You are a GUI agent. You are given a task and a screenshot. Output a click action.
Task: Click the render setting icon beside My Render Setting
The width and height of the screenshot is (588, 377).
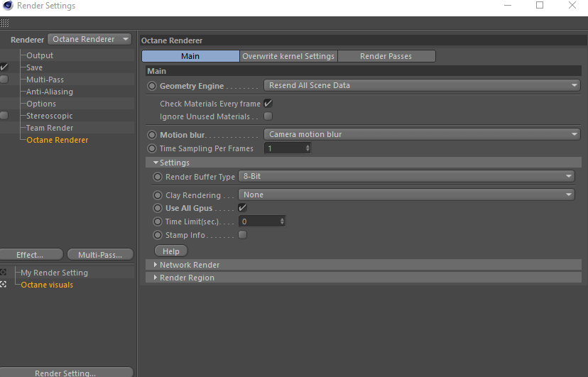(x=3, y=273)
